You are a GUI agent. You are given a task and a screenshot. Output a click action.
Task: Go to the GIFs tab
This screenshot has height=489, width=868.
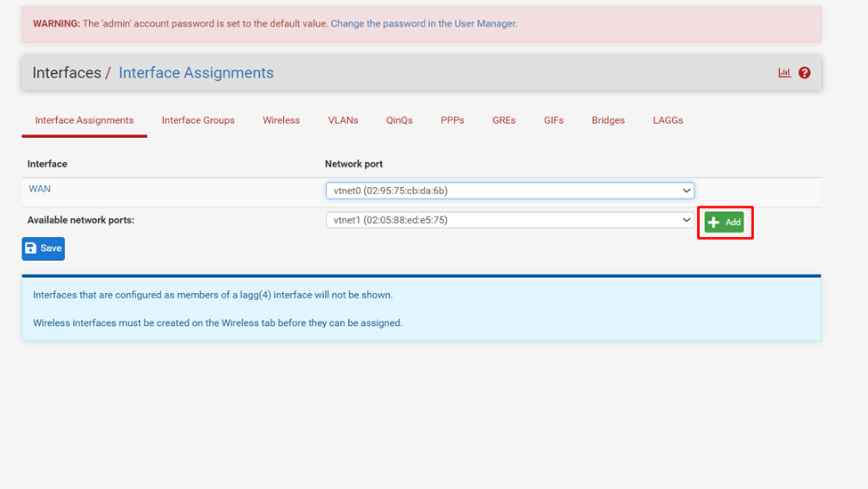[554, 120]
